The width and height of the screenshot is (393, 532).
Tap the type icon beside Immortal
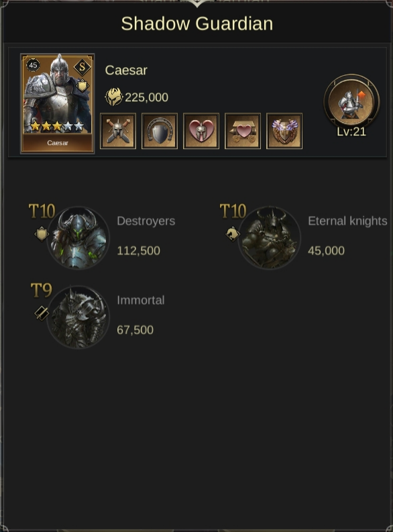[x=42, y=313]
